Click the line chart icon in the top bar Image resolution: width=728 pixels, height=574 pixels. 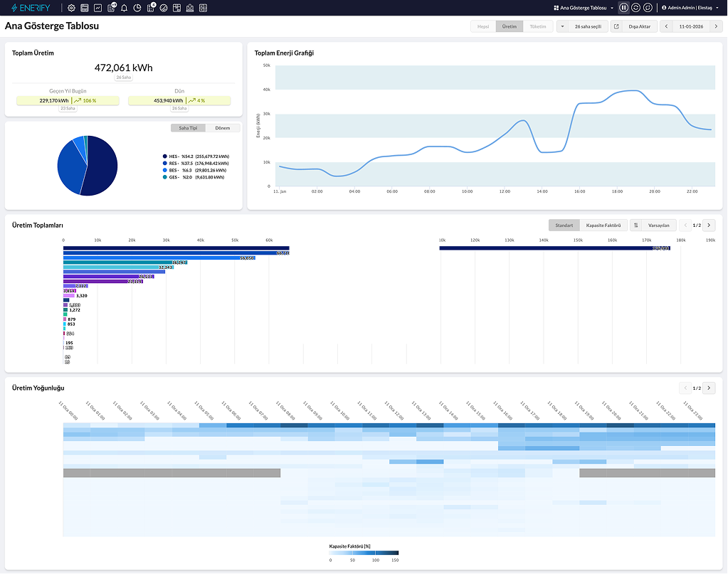(97, 8)
